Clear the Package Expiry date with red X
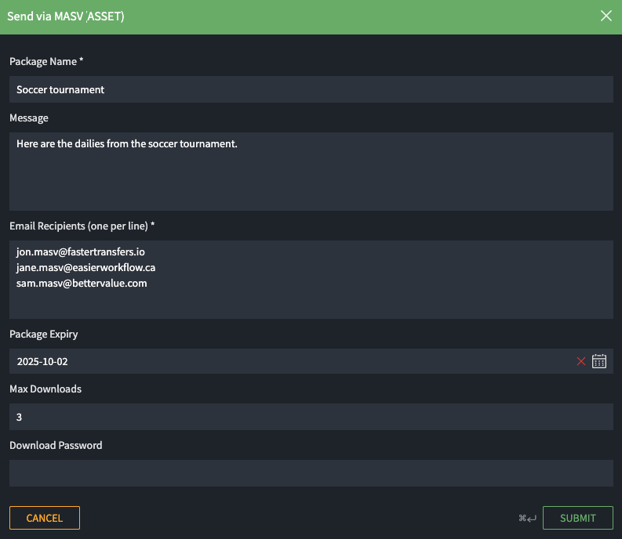Screen dimensions: 622x539 click(x=581, y=361)
